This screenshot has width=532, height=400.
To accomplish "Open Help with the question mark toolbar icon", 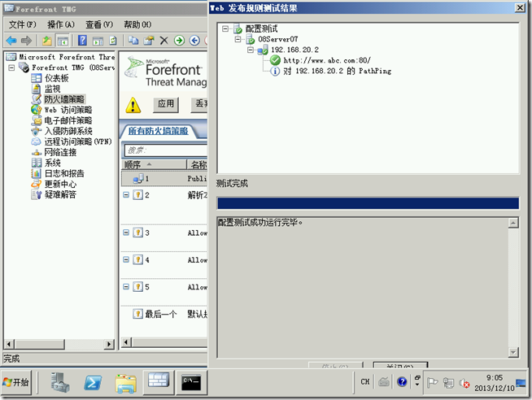I will coord(82,41).
